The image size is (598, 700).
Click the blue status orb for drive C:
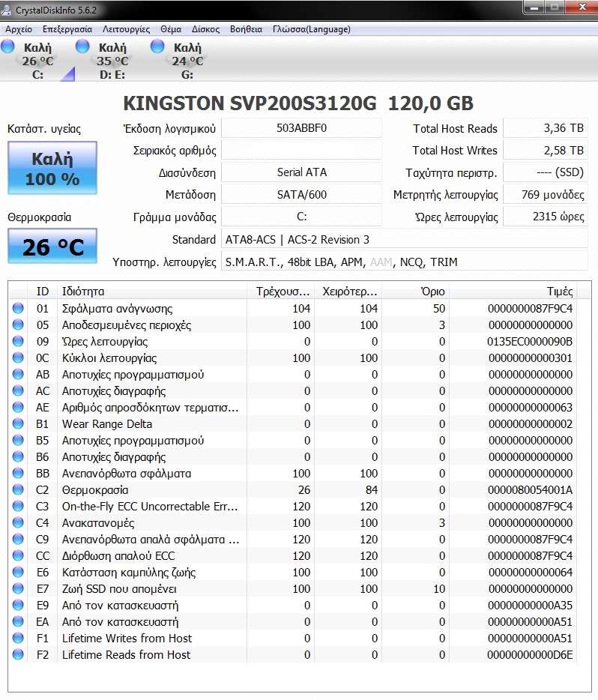tap(7, 46)
